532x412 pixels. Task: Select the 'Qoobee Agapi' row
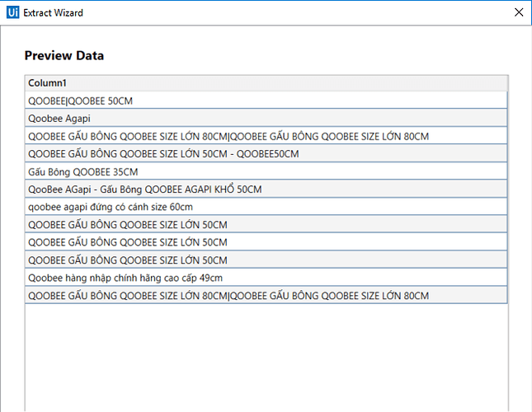pyautogui.click(x=266, y=119)
